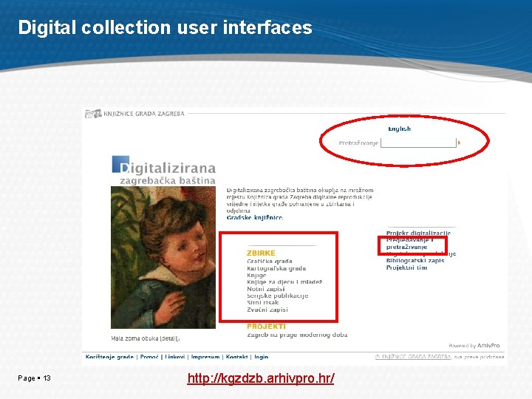Open the Zvučni zapisi collection
Image resolution: width=532 pixels, height=399 pixels.
tap(267, 310)
